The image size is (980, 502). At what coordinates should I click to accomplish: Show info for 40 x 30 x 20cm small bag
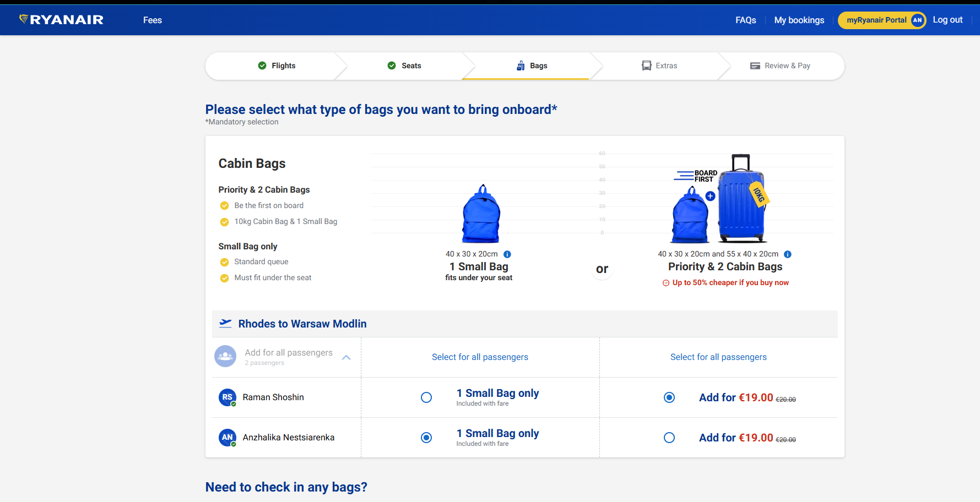point(507,254)
